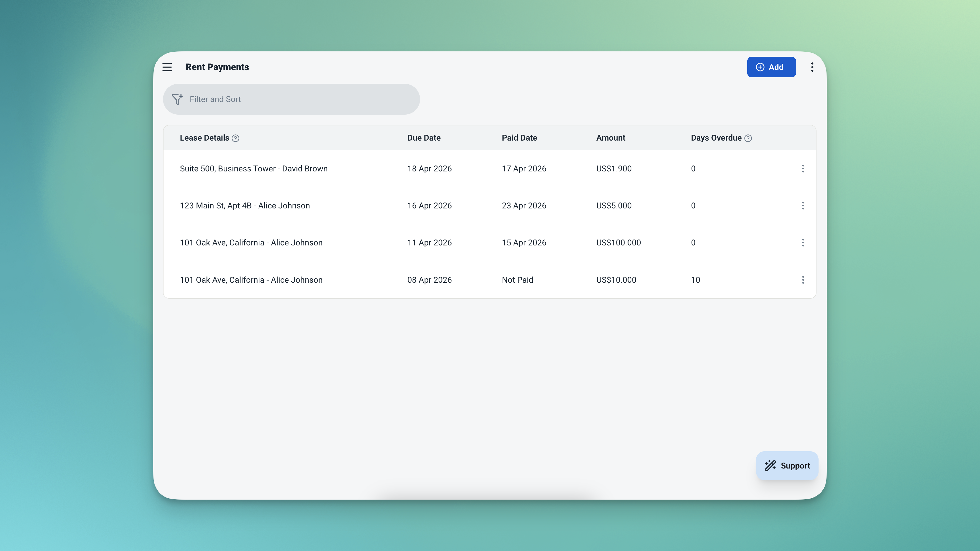Click the Days Overdue column header
The width and height of the screenshot is (980, 551).
point(716,138)
